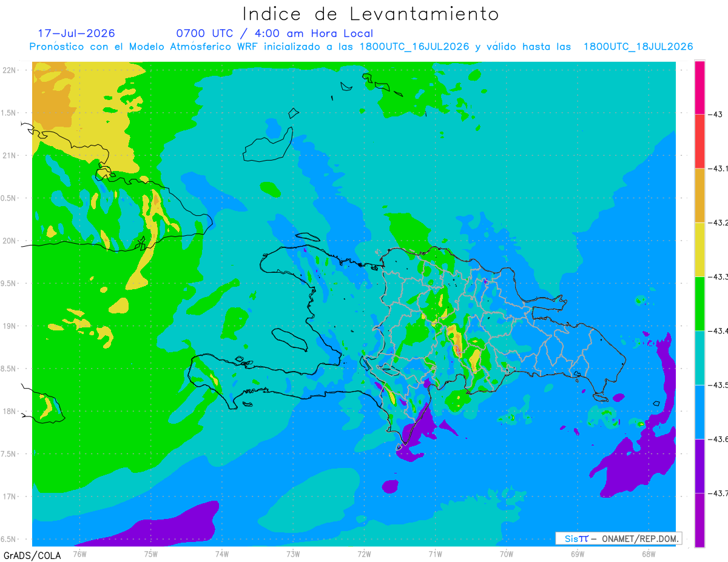Viewport: 728px width, 562px height.
Task: Click the 'SisTT - ONAMET/REP.DOM.' label box
Action: point(618,538)
